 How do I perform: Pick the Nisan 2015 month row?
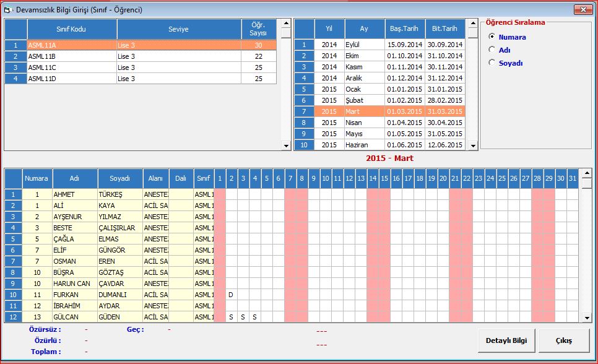pos(360,123)
